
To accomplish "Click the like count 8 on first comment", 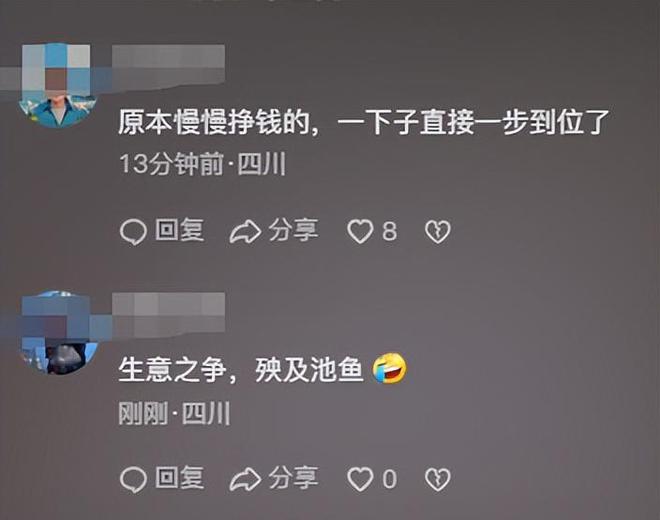I will [x=389, y=232].
